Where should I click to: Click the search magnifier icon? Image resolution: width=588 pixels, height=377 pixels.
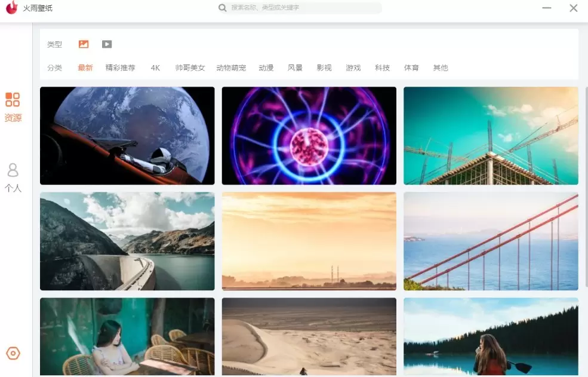pyautogui.click(x=223, y=8)
